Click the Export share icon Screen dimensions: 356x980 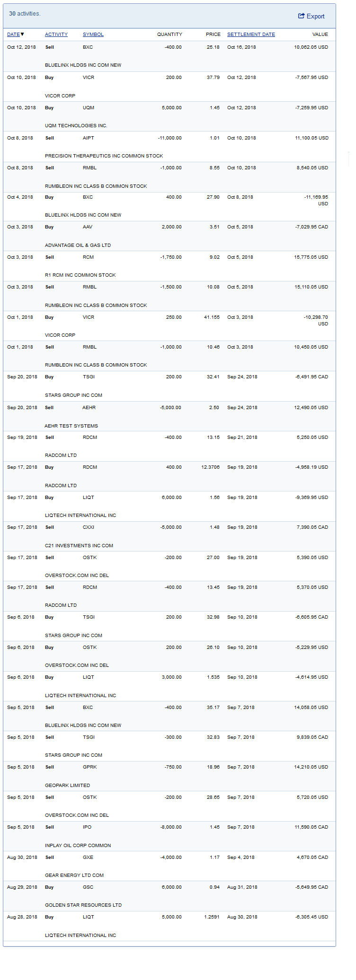(x=301, y=16)
